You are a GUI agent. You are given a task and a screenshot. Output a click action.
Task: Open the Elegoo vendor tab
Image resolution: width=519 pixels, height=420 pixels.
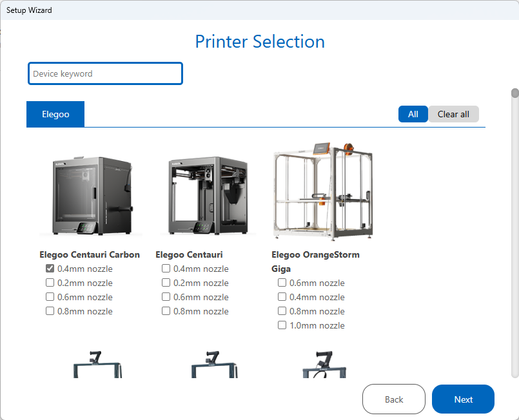click(55, 114)
